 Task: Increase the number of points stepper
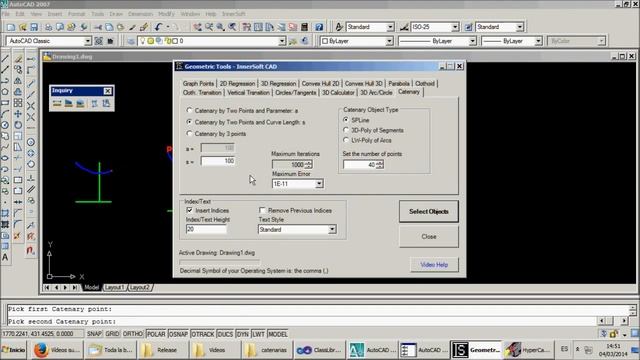pos(380,162)
